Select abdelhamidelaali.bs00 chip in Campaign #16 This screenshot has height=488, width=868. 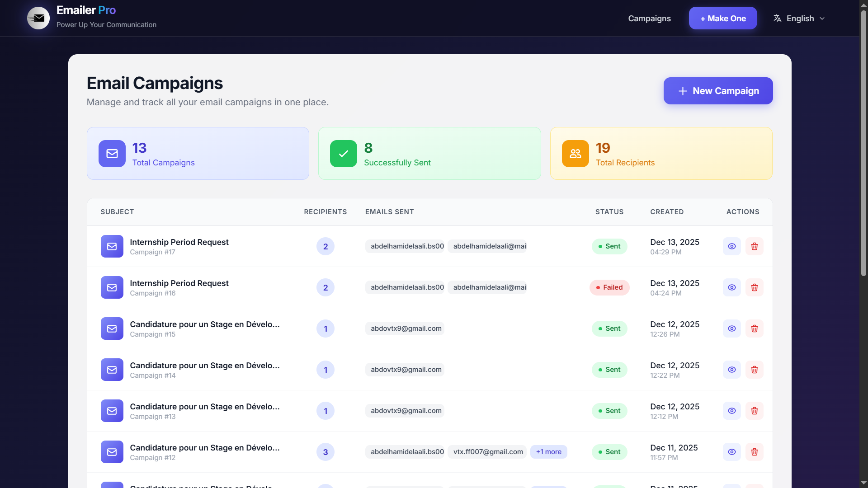(x=405, y=287)
